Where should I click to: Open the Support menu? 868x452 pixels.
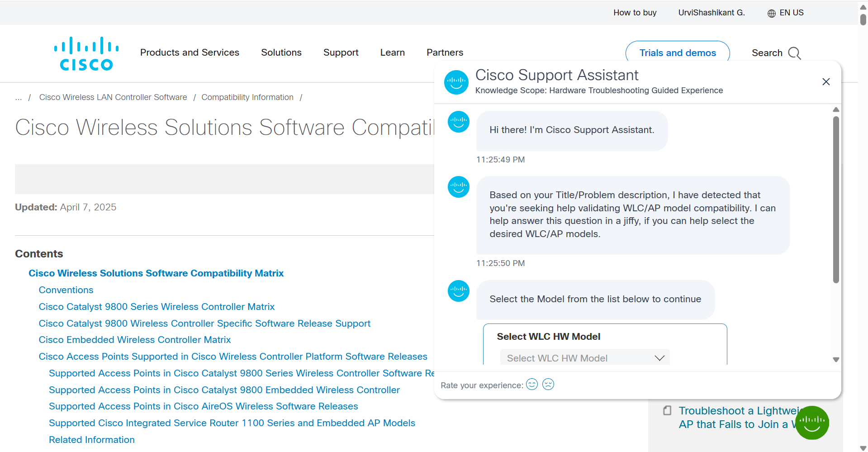(x=341, y=52)
